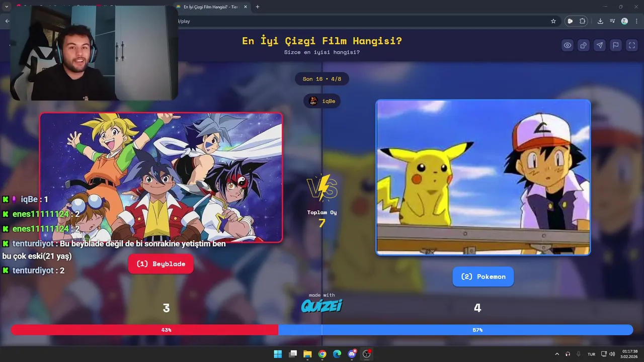Click chat message iqBe : 1

[25, 200]
